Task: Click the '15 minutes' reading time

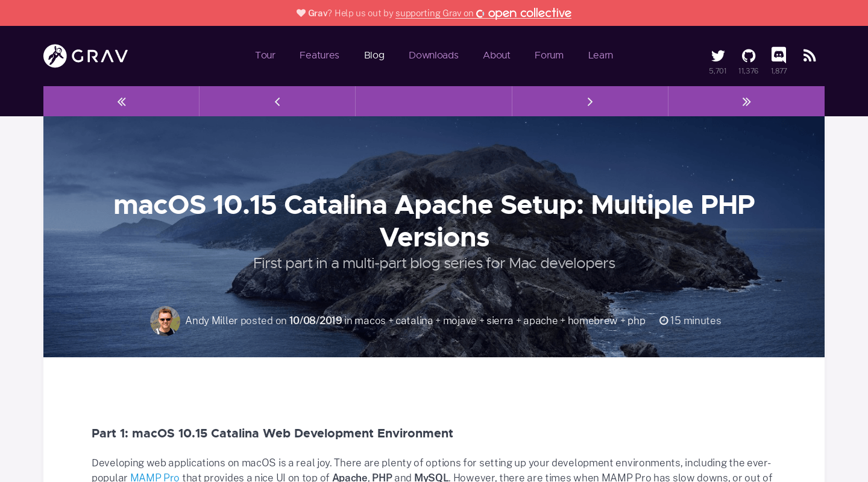Action: point(696,321)
